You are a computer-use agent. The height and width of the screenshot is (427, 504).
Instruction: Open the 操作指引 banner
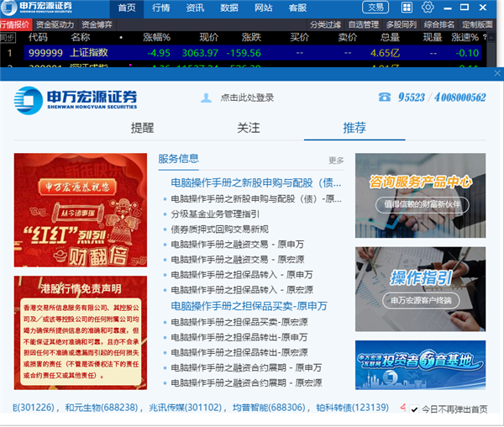(x=421, y=289)
